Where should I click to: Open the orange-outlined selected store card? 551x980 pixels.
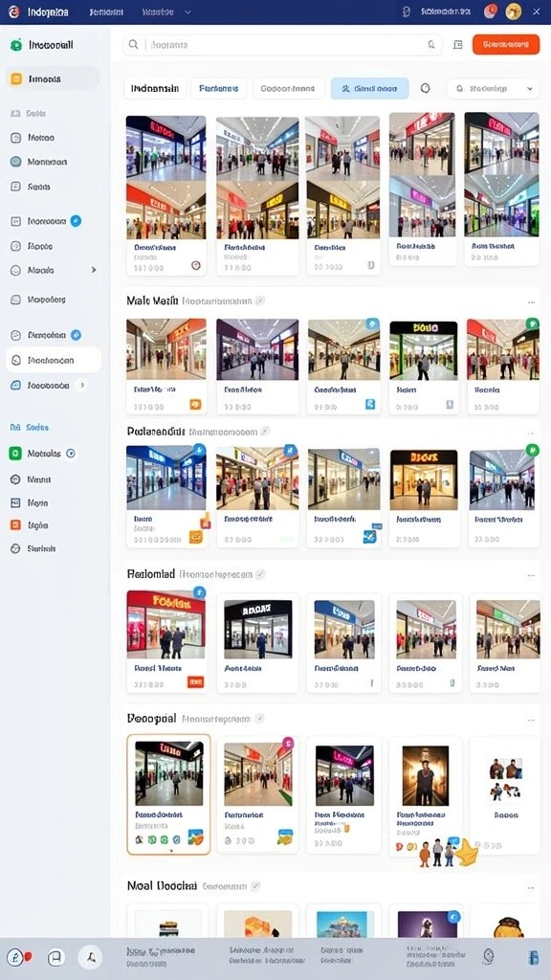tap(168, 794)
